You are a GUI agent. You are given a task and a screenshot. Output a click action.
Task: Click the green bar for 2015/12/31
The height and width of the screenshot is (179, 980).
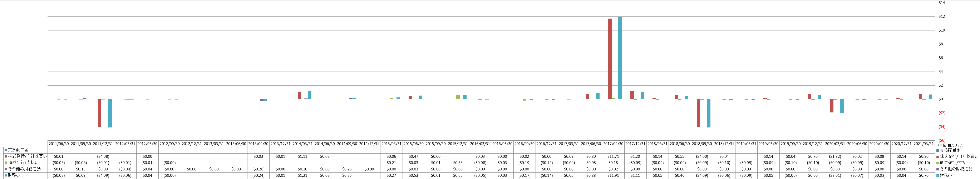point(458,97)
